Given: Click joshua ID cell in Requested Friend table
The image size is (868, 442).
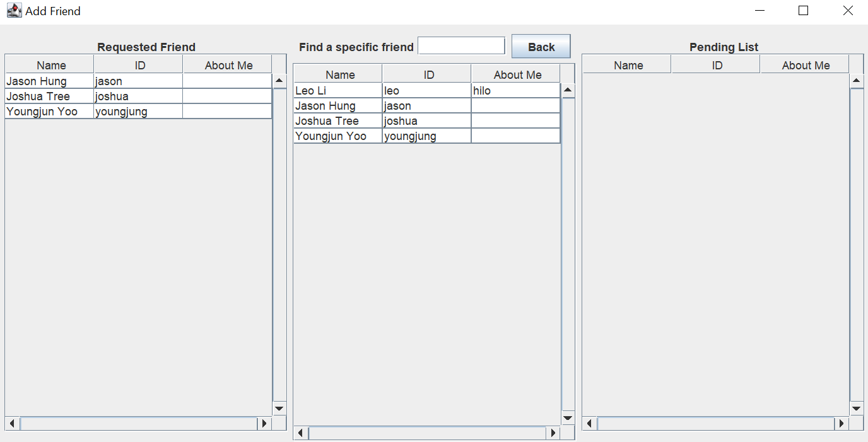Looking at the screenshot, I should pos(138,96).
